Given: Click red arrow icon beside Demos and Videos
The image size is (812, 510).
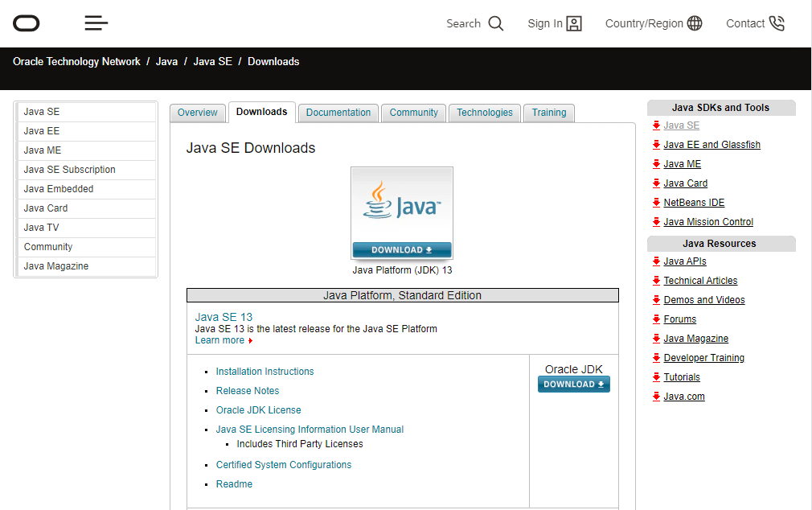Looking at the screenshot, I should [x=656, y=299].
